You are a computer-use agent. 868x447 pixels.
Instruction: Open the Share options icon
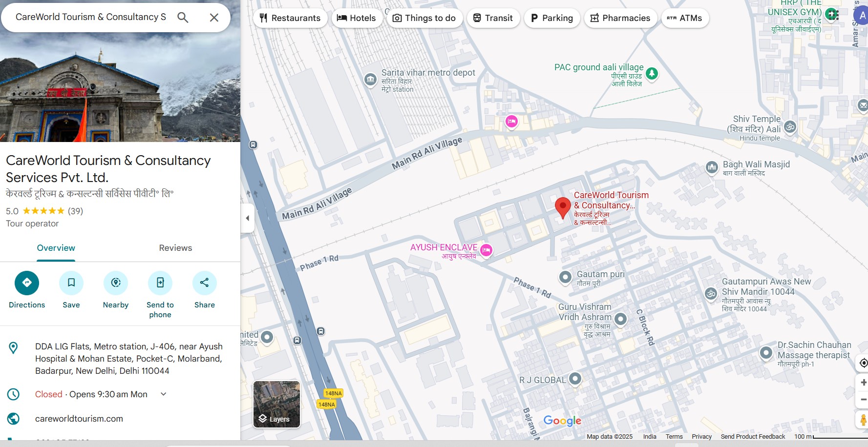pos(204,283)
